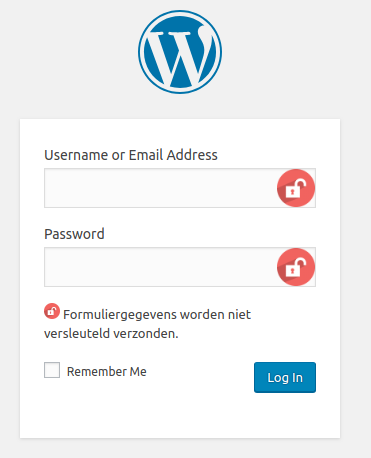Click the insecure lock icon in password field
This screenshot has width=371, height=458.
coord(296,267)
